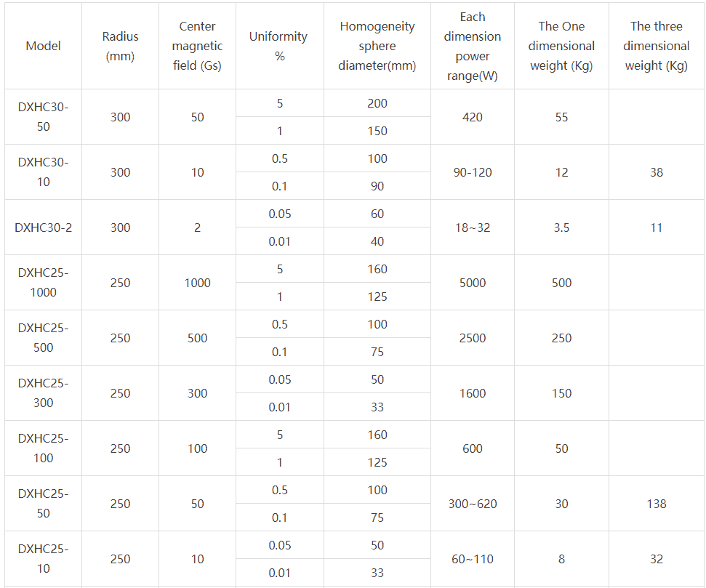Select The One dimensional weight header

tap(561, 46)
